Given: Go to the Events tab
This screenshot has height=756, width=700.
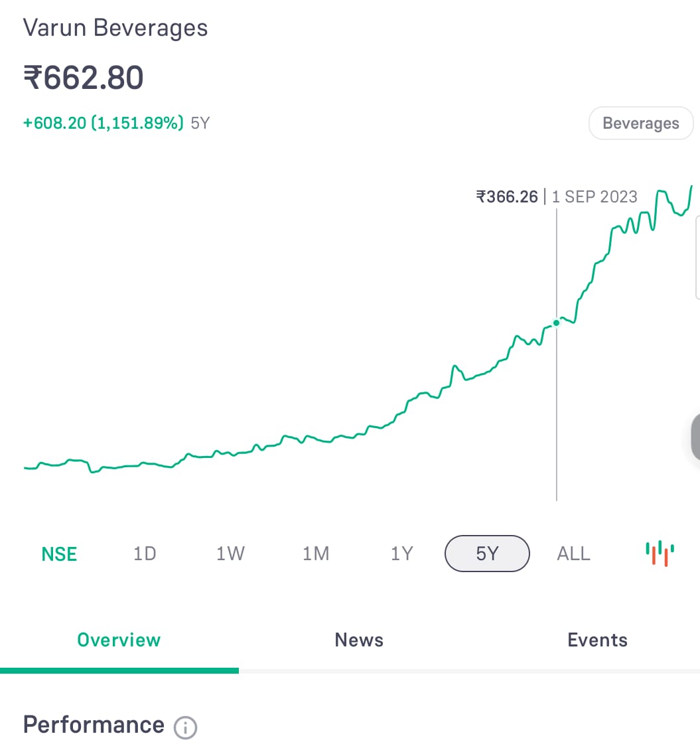Looking at the screenshot, I should (x=597, y=640).
